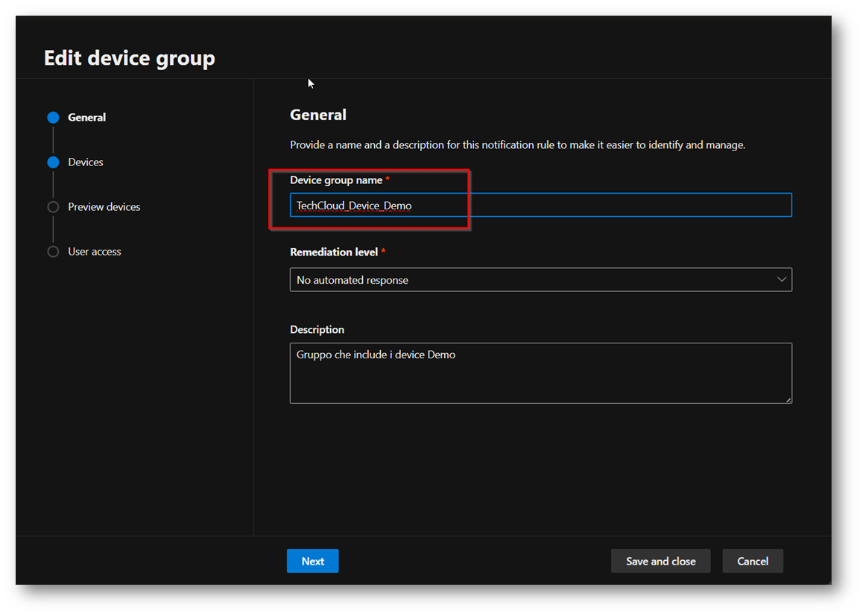Click the Description field label
The height and width of the screenshot is (616, 863).
tap(317, 329)
